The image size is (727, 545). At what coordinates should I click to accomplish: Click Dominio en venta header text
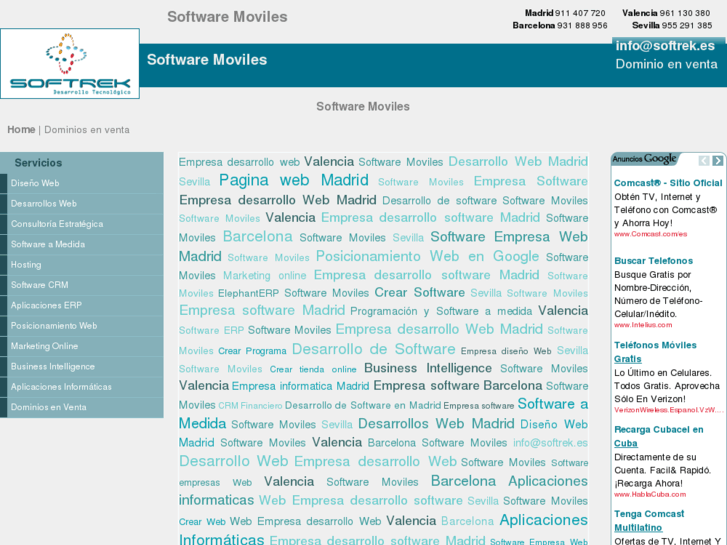coord(666,64)
